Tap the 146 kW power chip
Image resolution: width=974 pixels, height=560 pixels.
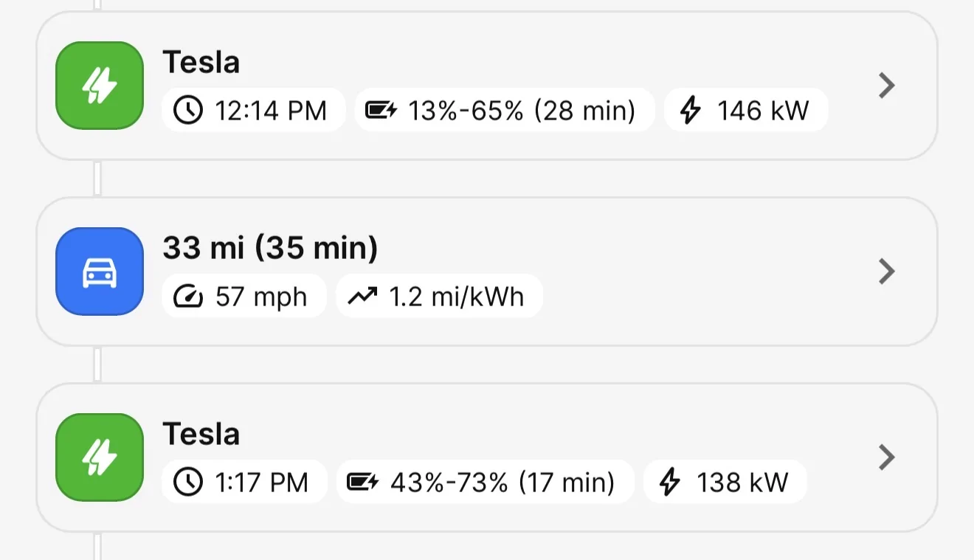pos(746,111)
